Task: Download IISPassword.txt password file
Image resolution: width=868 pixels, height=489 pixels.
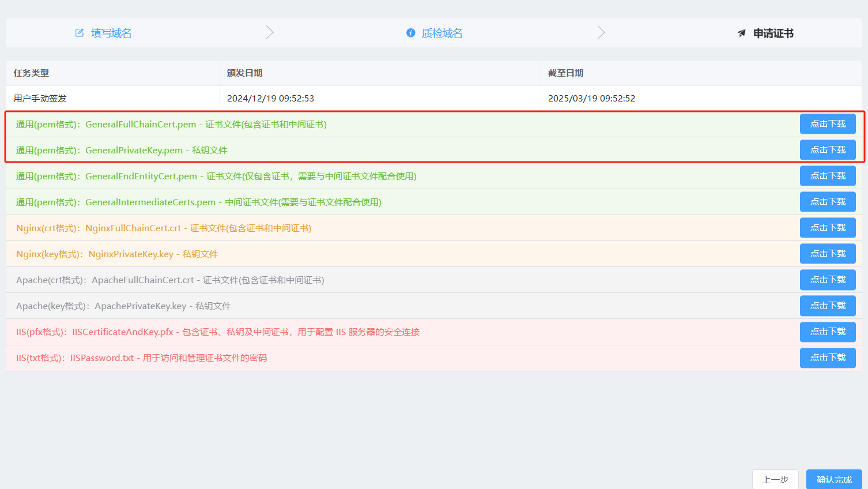Action: click(x=827, y=358)
